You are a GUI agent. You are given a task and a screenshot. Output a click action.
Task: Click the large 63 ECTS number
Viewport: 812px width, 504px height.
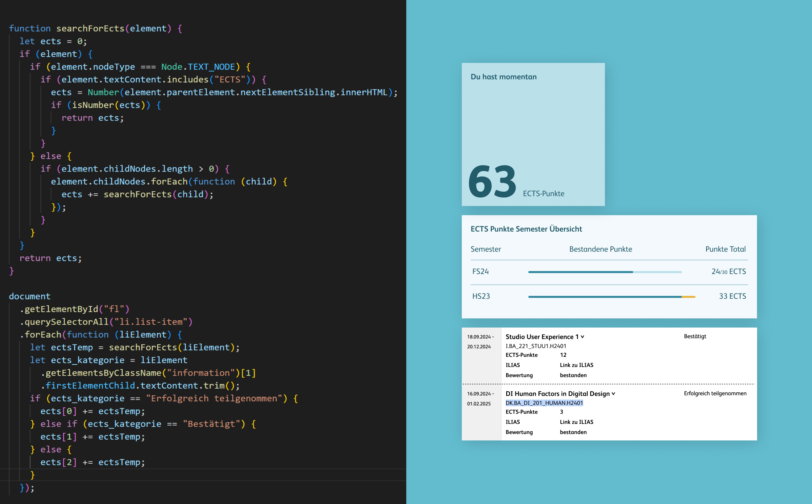(x=492, y=181)
